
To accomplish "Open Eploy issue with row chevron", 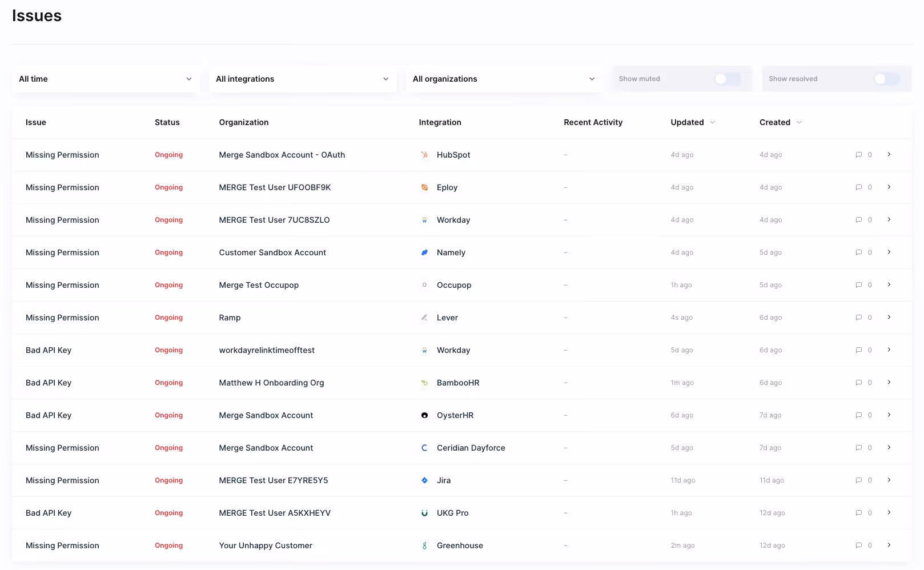I will click(889, 187).
